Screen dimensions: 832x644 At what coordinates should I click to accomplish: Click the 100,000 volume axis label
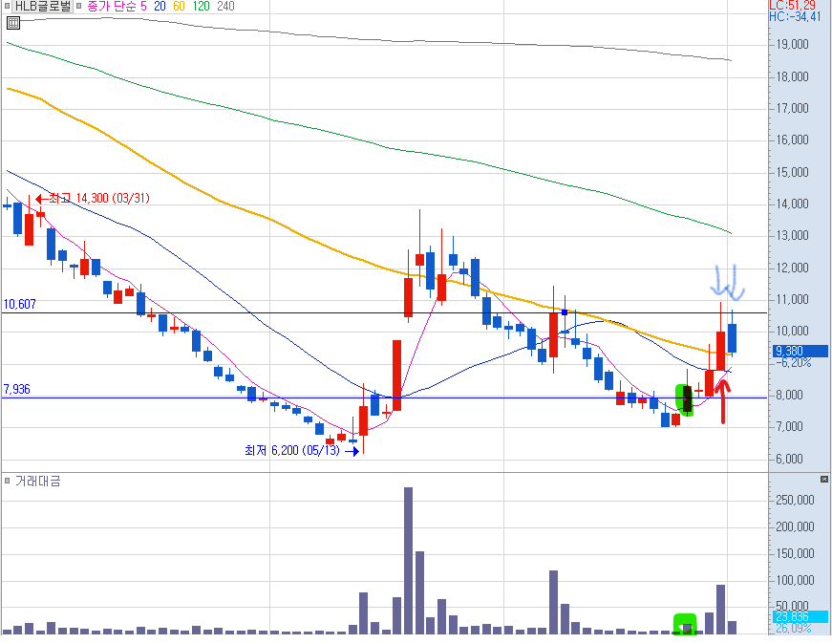click(x=795, y=580)
